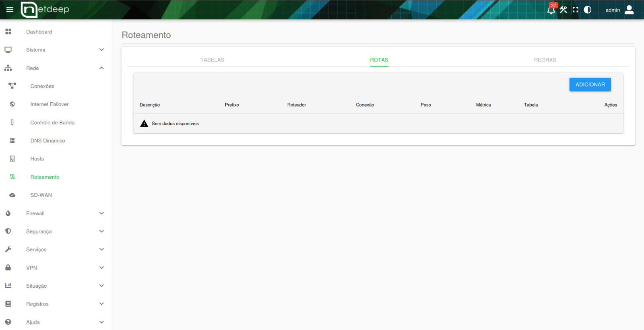Click the tools wrench icon in header
Screen dimensions: 644x330
pos(563,10)
